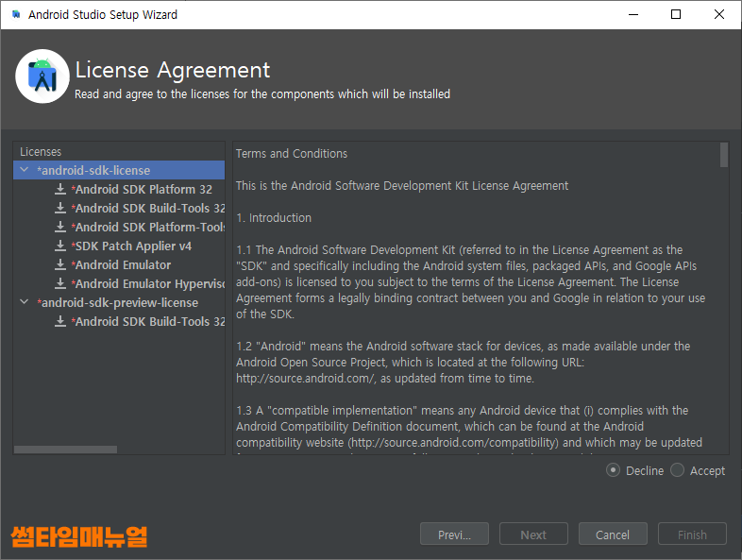Select the android-sdk-preview-license entry
The width and height of the screenshot is (742, 560).
click(x=118, y=302)
